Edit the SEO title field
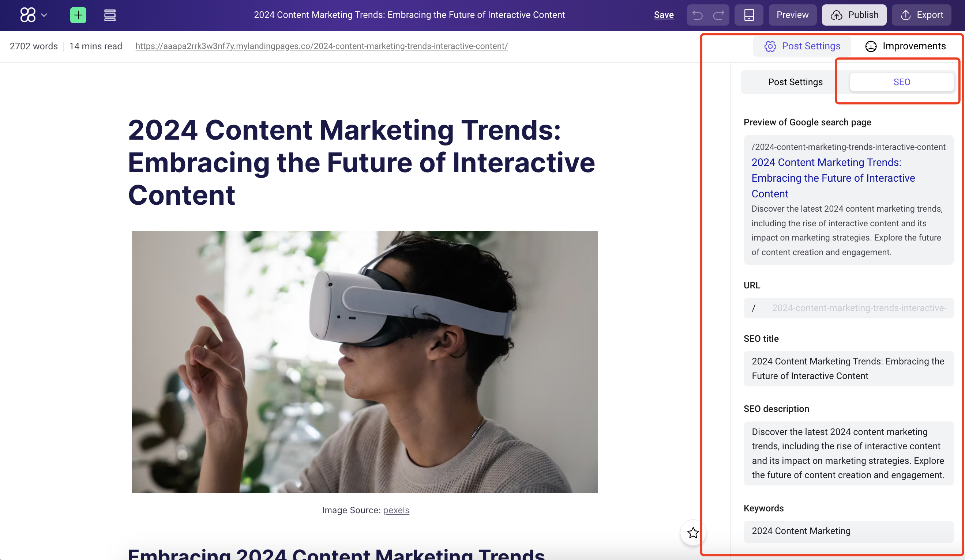This screenshot has height=560, width=965. 848,368
